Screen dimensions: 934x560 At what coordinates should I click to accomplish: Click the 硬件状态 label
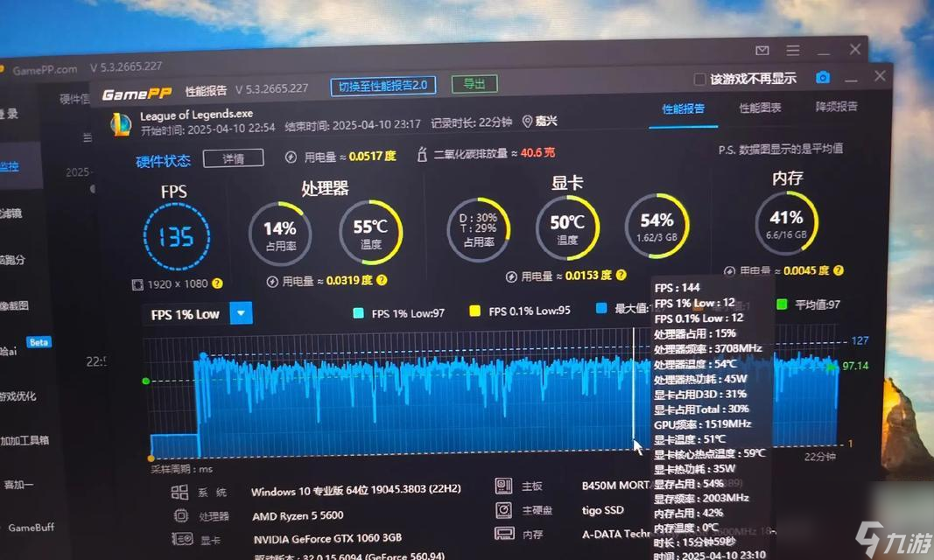click(163, 161)
